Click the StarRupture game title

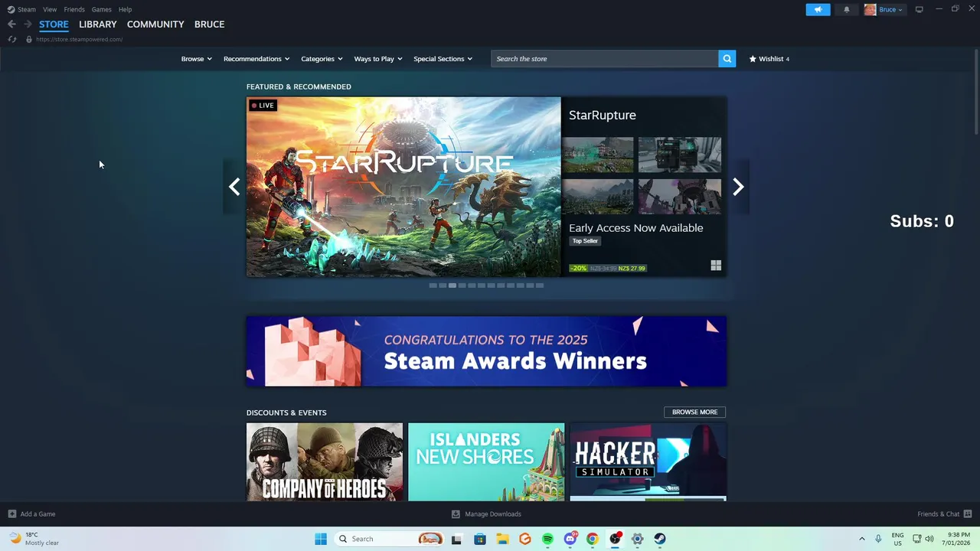(603, 115)
